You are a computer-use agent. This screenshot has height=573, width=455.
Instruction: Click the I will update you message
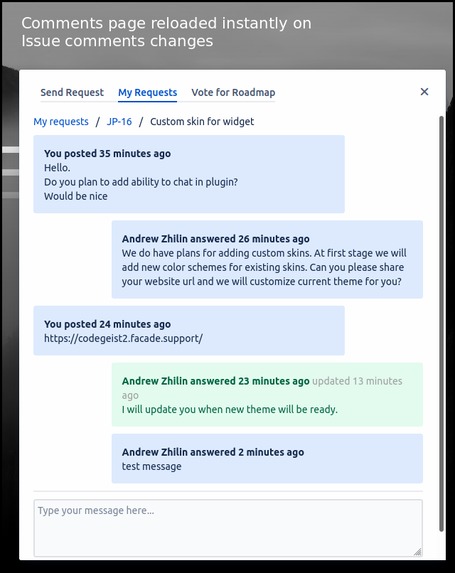(230, 410)
